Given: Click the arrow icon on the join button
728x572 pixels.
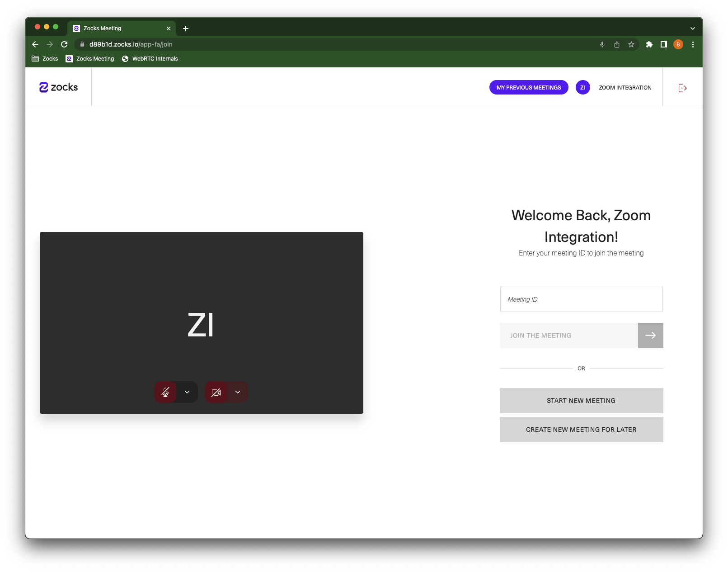Looking at the screenshot, I should 650,335.
